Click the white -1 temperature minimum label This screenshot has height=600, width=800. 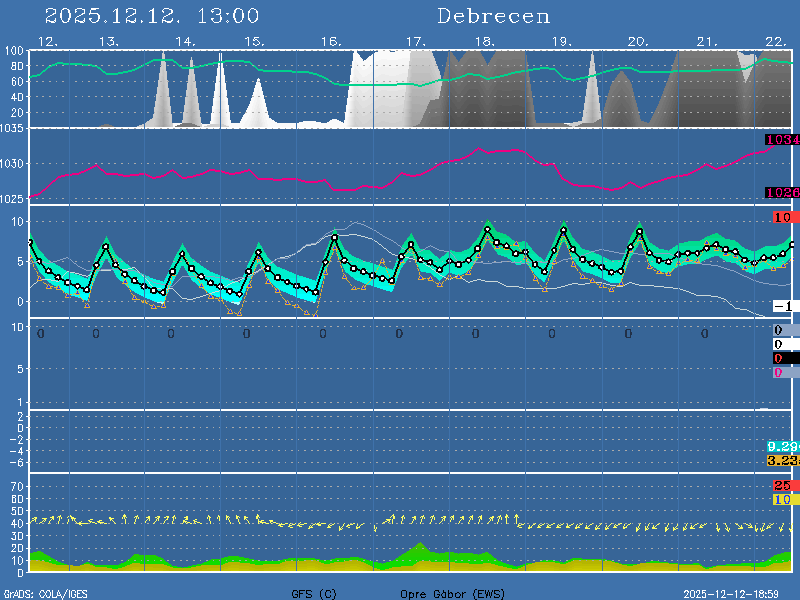coord(783,306)
